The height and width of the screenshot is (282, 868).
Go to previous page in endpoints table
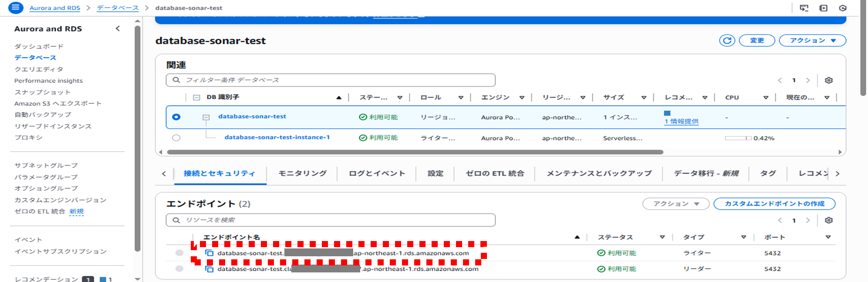pyautogui.click(x=780, y=220)
